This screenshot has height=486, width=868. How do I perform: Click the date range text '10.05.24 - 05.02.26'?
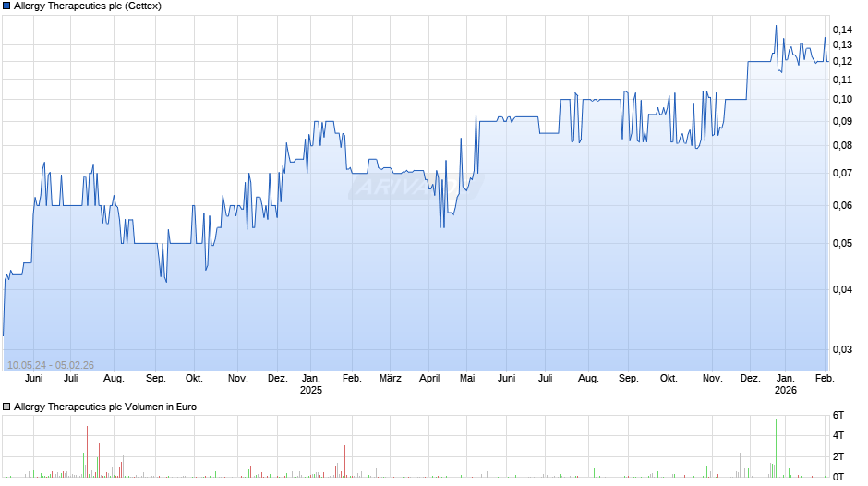[51, 365]
